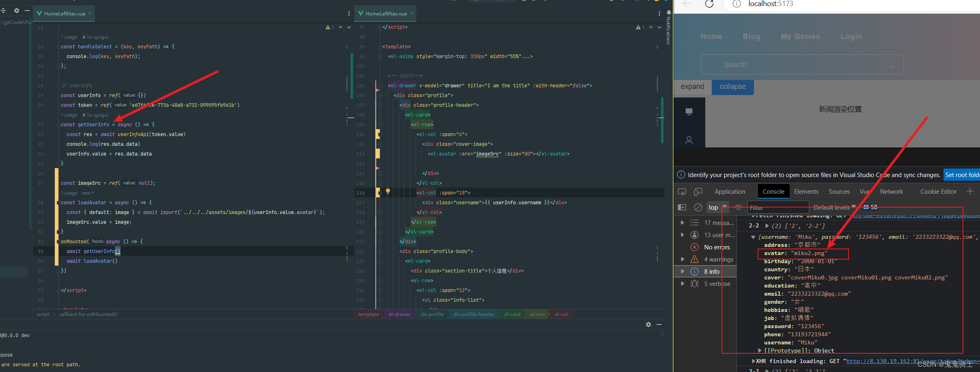The height and width of the screenshot is (372, 980).
Task: Click the My Games nav link
Action: [x=800, y=37]
